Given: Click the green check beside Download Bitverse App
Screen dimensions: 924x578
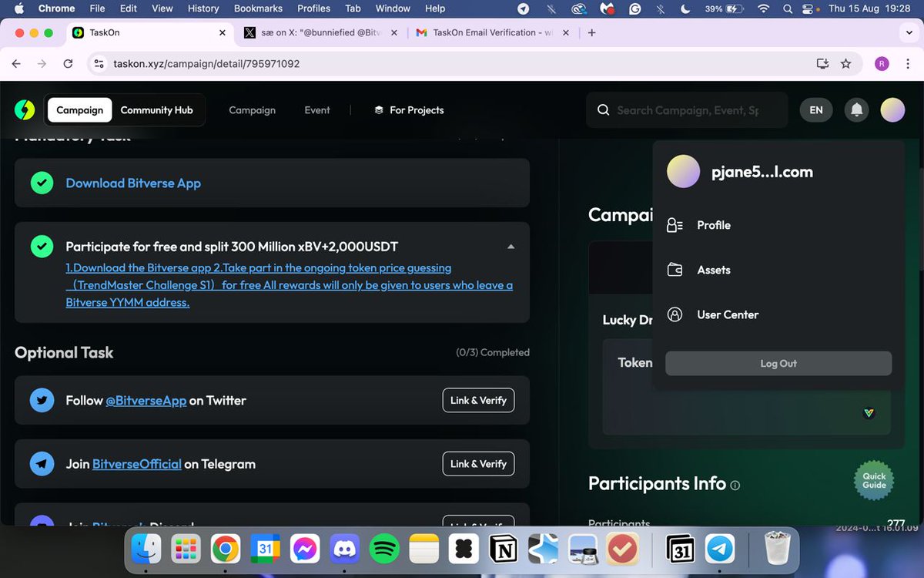Looking at the screenshot, I should [x=42, y=183].
